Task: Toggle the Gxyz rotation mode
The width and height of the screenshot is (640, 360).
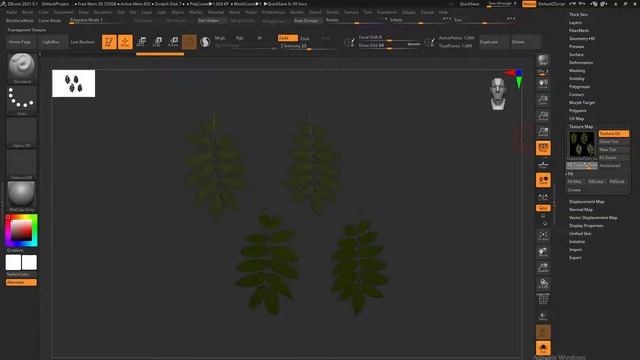Action: point(543,208)
